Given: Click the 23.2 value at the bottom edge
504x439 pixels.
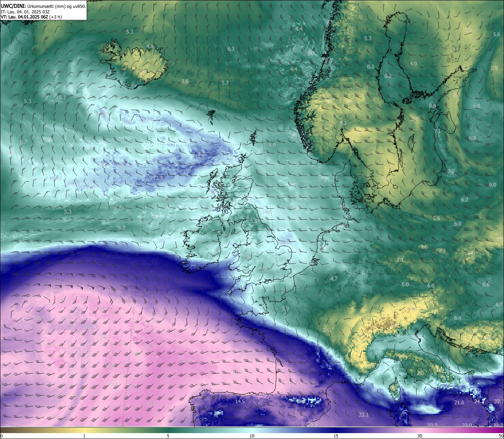Looking at the screenshot, I should [432, 425].
